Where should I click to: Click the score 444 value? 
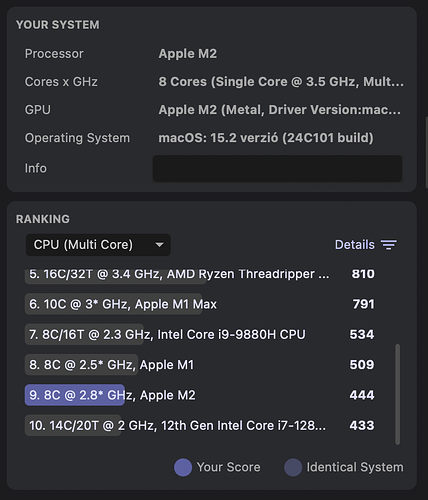pyautogui.click(x=362, y=395)
